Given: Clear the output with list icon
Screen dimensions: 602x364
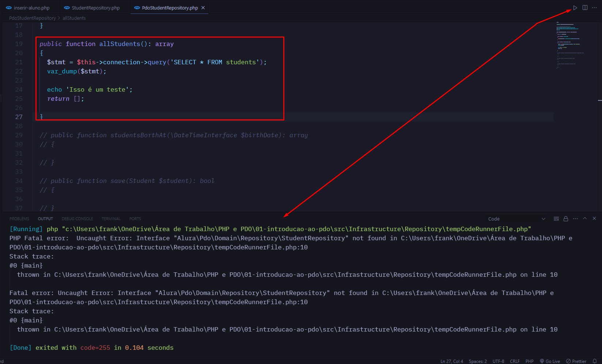Looking at the screenshot, I should click(x=556, y=219).
